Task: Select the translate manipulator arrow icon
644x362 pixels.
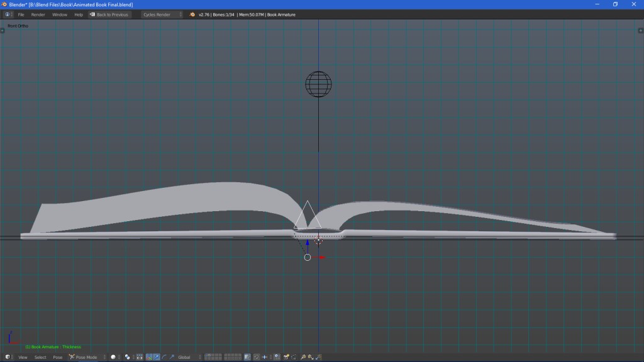Action: [x=157, y=357]
